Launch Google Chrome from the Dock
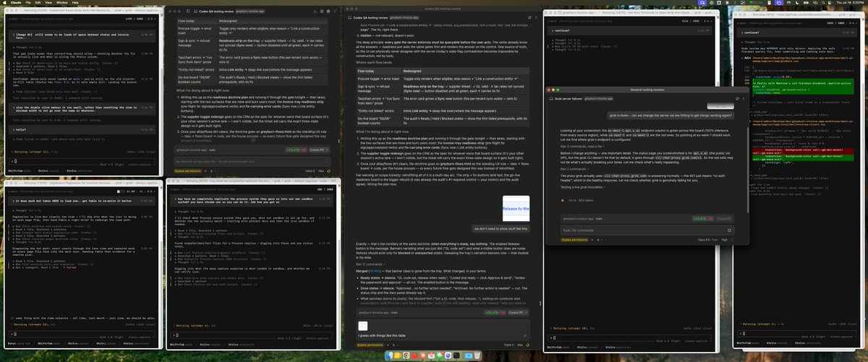 point(406,355)
